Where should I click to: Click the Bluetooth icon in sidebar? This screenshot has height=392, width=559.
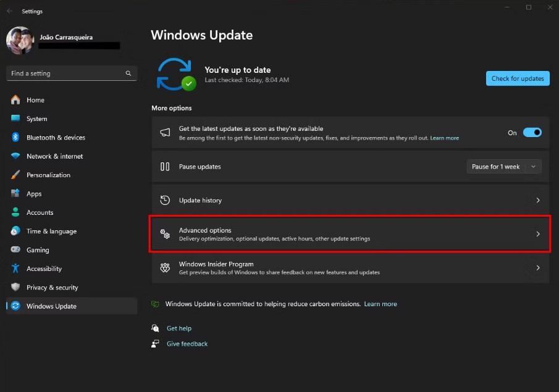pyautogui.click(x=15, y=137)
